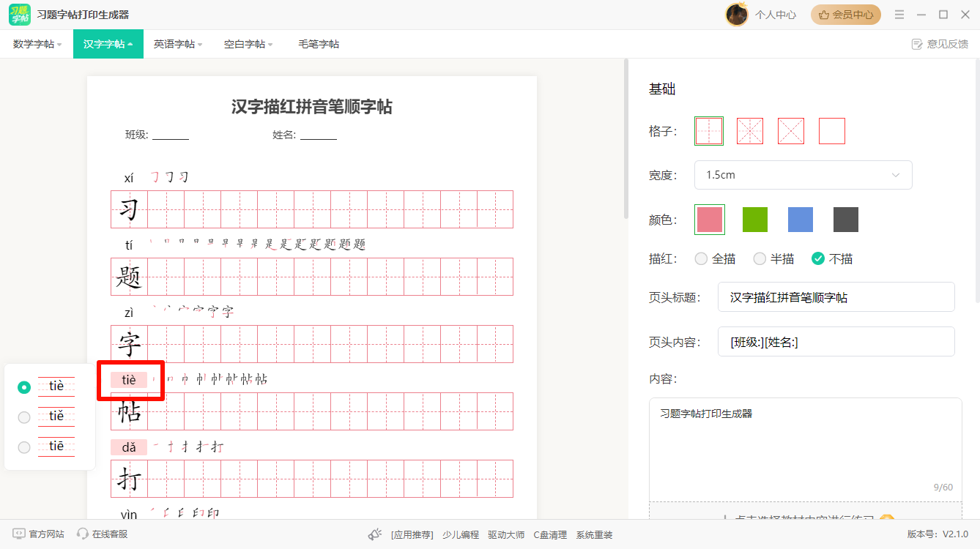Open C盘清理 recommended app link
The image size is (980, 549).
(550, 534)
